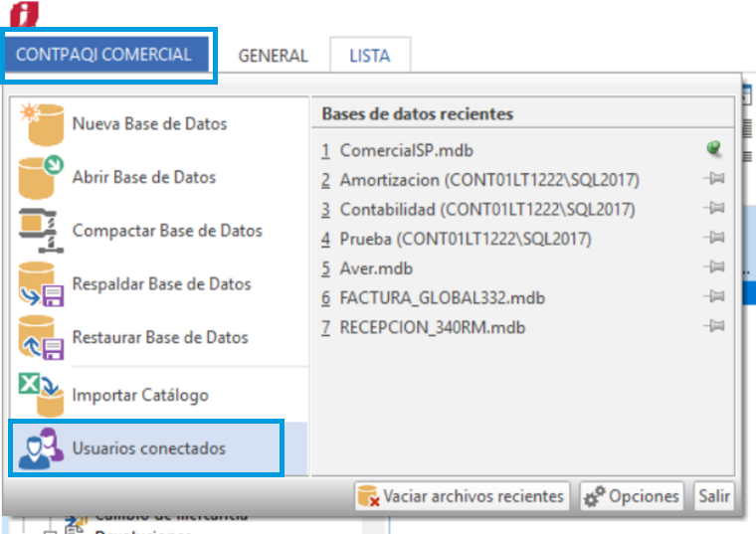This screenshot has height=534, width=756.
Task: Select Compactar Base de Datos menu entry
Action: [159, 231]
